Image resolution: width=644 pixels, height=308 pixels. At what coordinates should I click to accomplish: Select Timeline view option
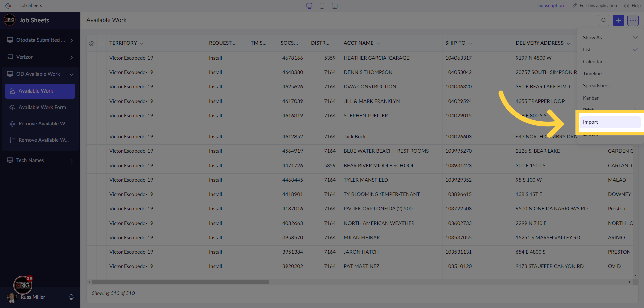pos(610,74)
